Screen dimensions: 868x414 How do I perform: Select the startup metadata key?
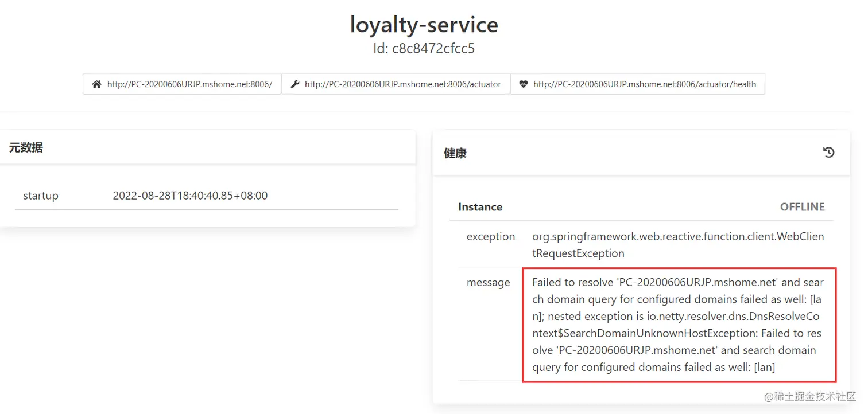[x=41, y=196]
